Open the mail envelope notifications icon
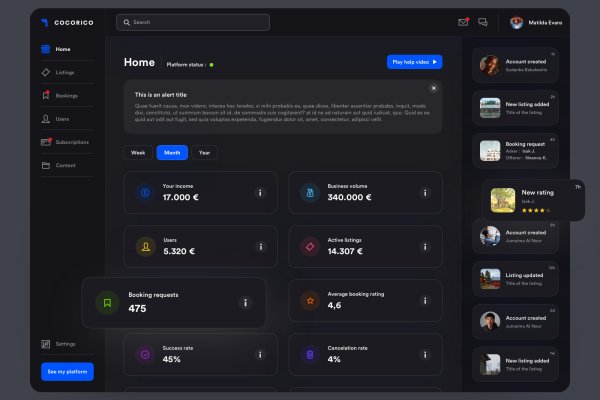 [463, 22]
